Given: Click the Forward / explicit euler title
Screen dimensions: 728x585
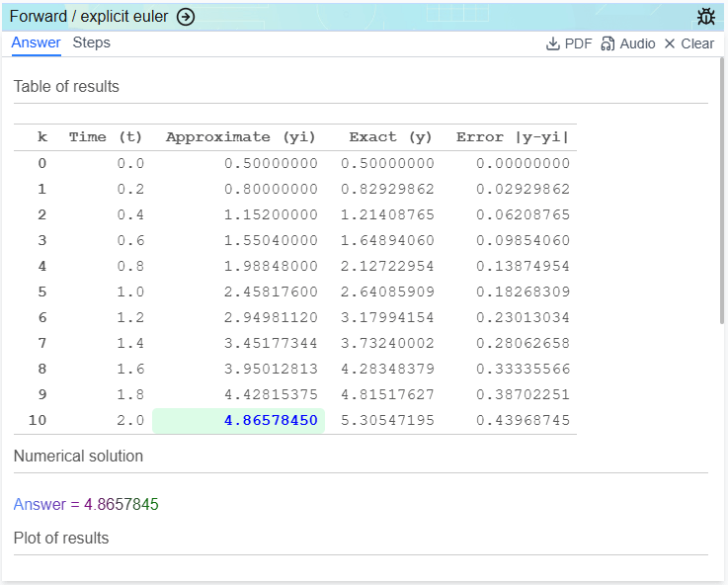Looking at the screenshot, I should (x=89, y=17).
